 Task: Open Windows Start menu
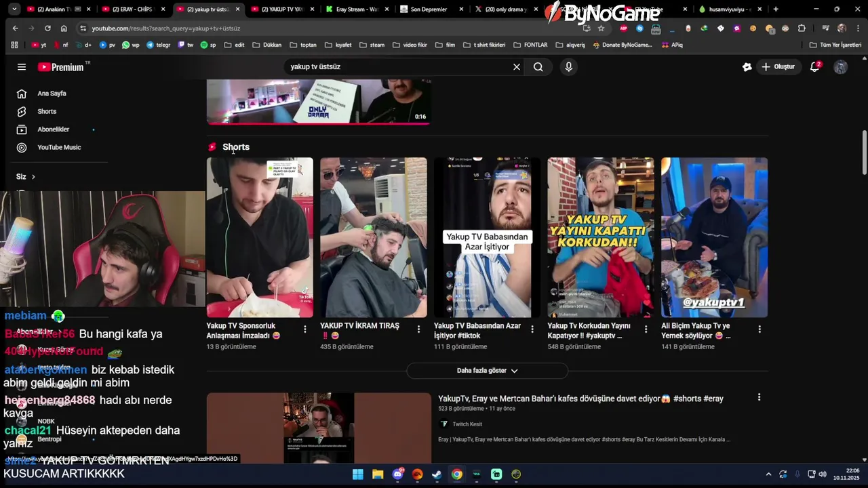point(357,474)
